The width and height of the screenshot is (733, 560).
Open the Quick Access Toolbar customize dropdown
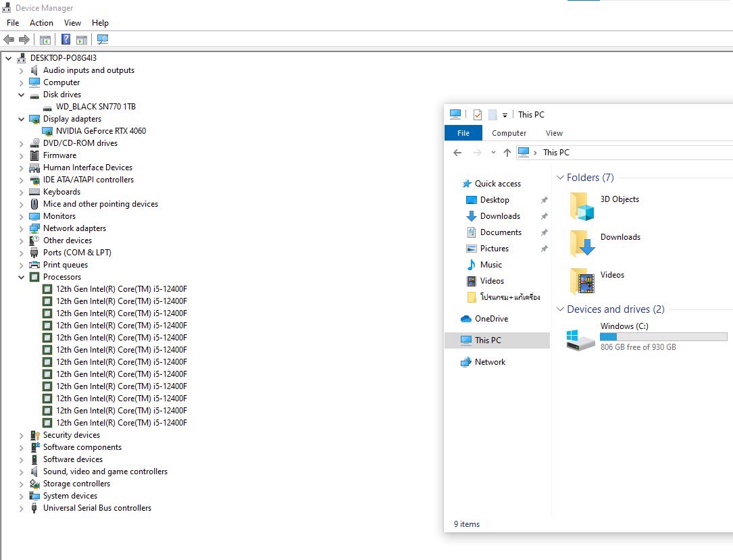click(505, 116)
